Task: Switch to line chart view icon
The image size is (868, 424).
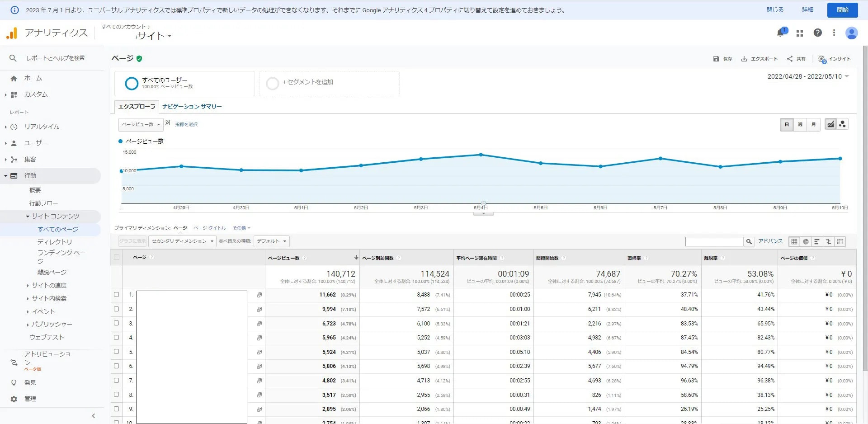Action: pyautogui.click(x=830, y=124)
